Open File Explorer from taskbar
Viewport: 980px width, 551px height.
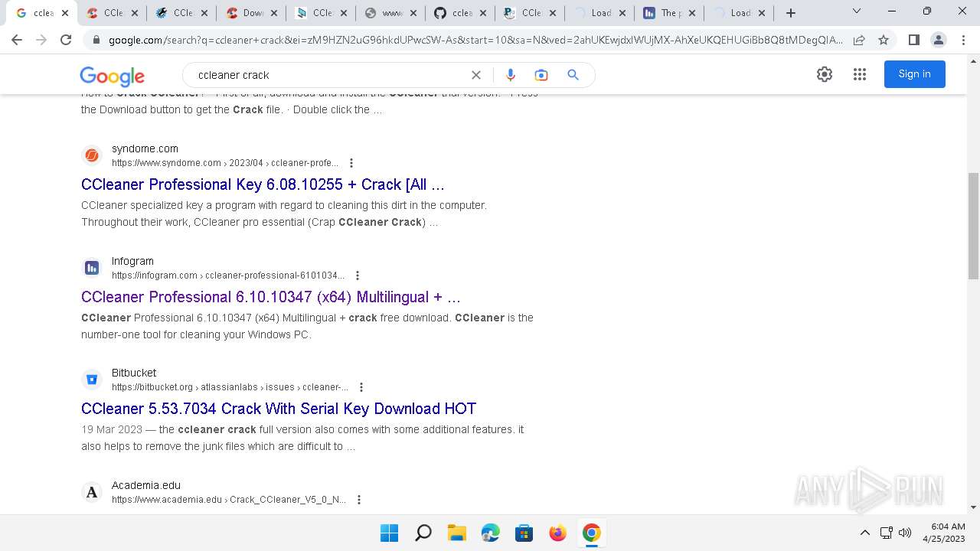pos(456,533)
